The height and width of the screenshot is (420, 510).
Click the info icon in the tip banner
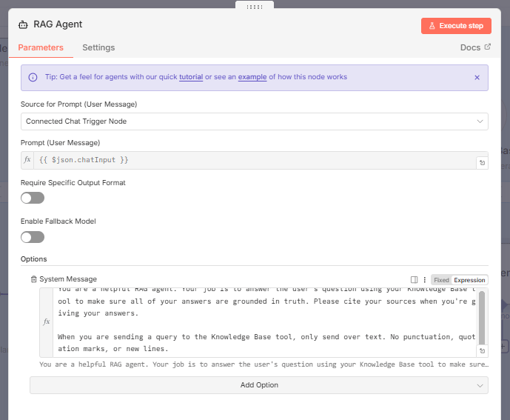[x=33, y=77]
